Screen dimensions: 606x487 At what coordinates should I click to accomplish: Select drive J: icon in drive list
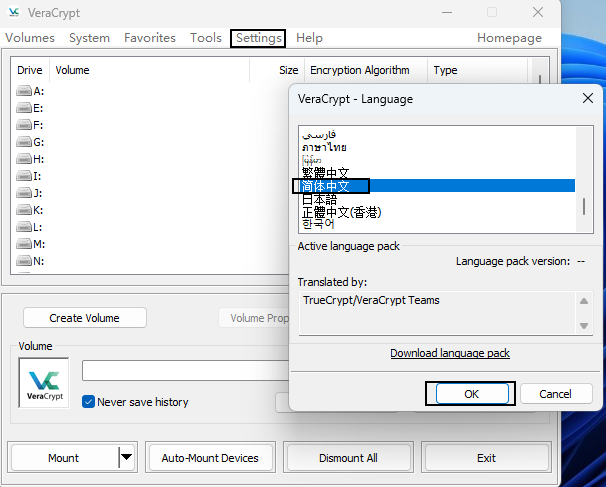coord(24,193)
